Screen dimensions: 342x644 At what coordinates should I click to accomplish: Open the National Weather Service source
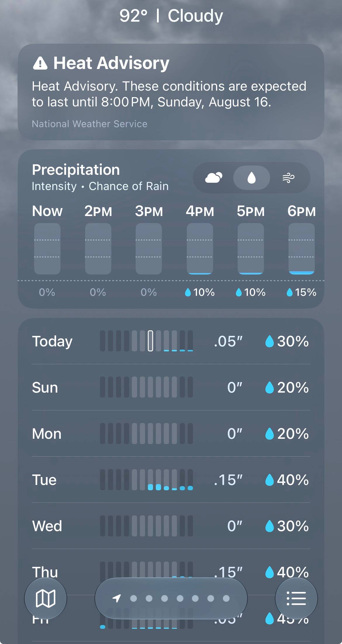click(89, 124)
